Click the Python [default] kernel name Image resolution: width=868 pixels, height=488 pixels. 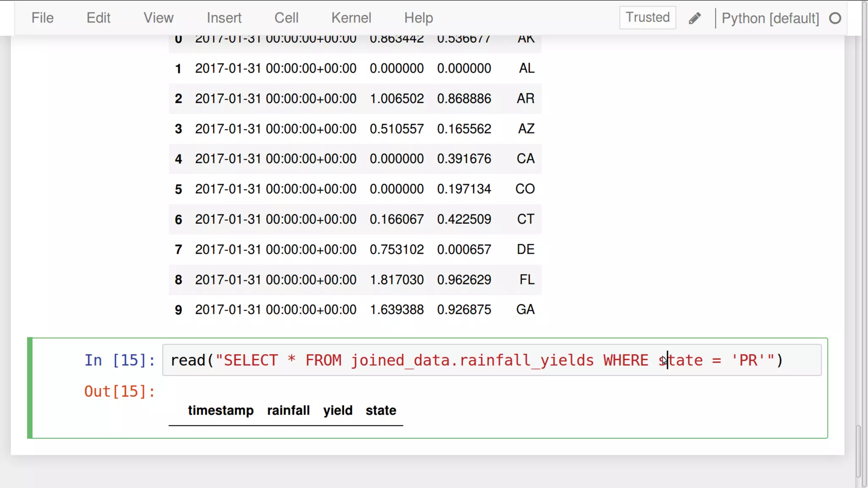click(770, 18)
